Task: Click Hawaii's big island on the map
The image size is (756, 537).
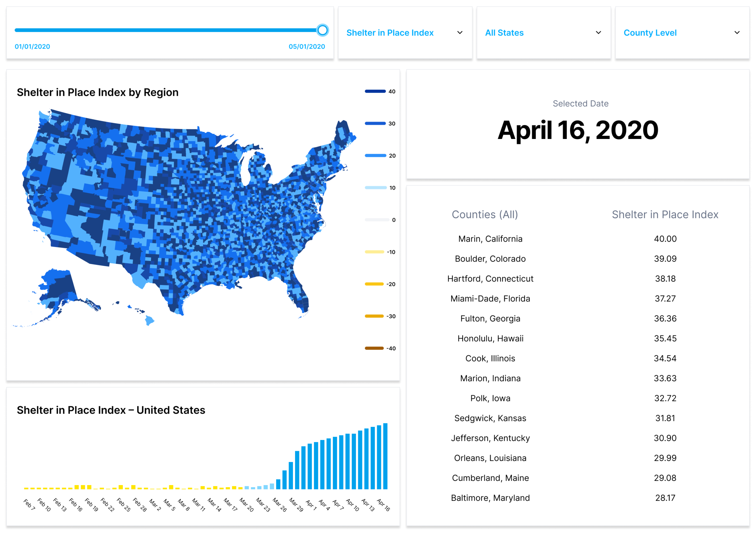Action: point(149,320)
